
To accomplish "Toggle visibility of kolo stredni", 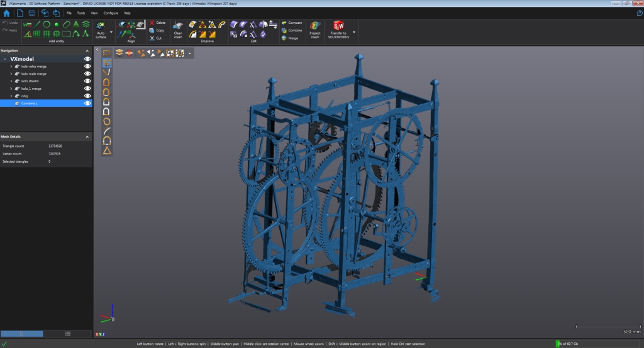I will [x=87, y=81].
